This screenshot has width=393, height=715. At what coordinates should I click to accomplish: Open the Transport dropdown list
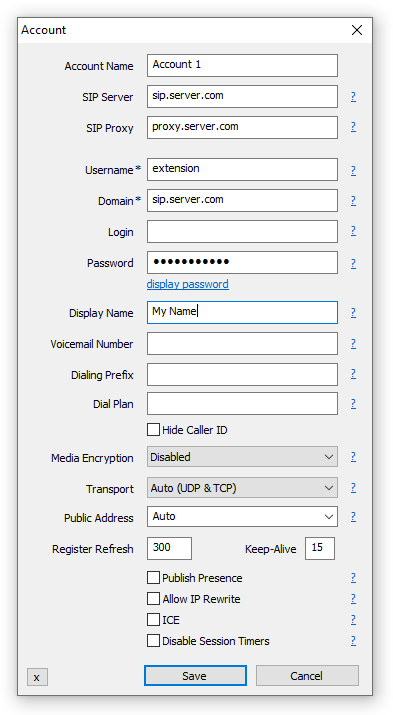242,488
